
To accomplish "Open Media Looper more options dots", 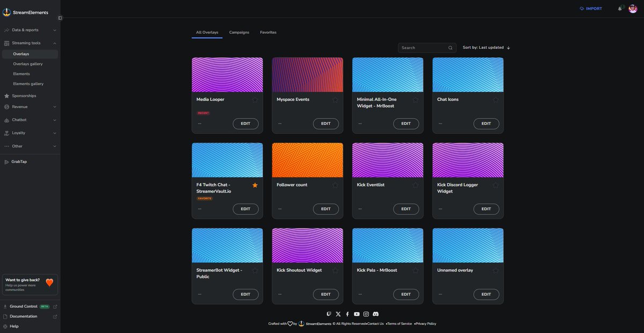I will click(x=200, y=124).
